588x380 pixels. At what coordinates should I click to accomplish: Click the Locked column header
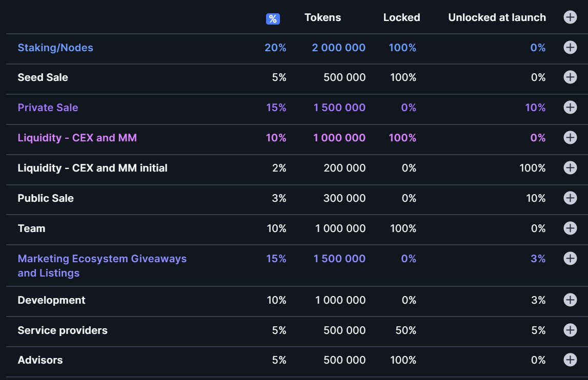[x=402, y=17]
